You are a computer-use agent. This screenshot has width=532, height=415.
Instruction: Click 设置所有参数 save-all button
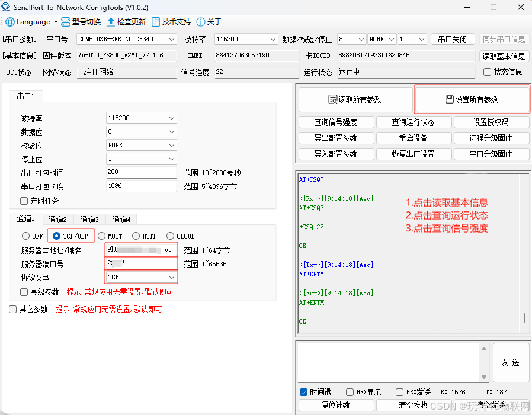pos(472,99)
